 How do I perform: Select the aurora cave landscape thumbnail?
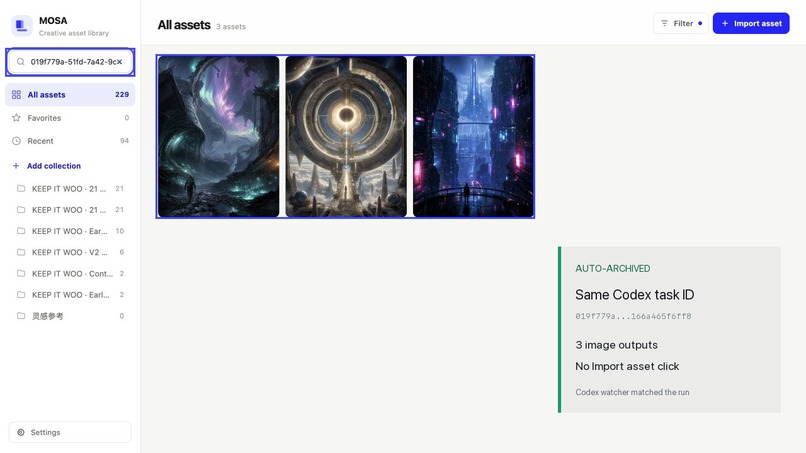pyautogui.click(x=218, y=136)
